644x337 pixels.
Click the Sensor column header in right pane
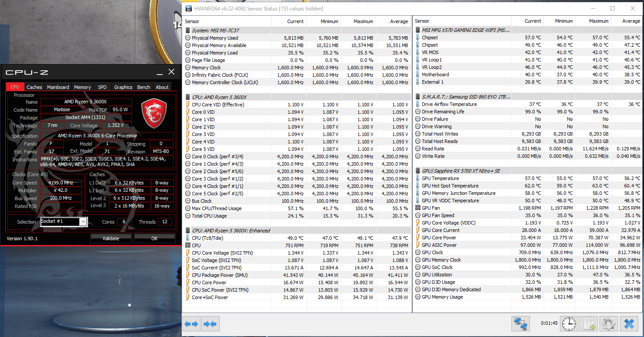click(x=462, y=21)
